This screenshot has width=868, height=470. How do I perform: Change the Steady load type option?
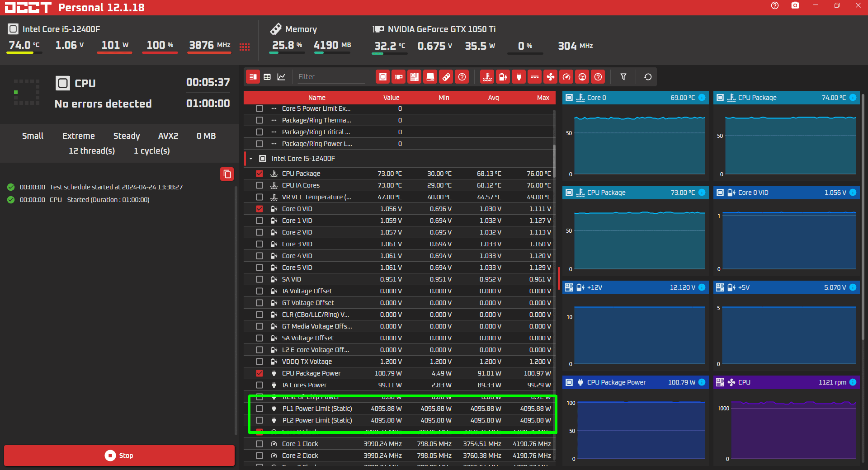point(127,136)
